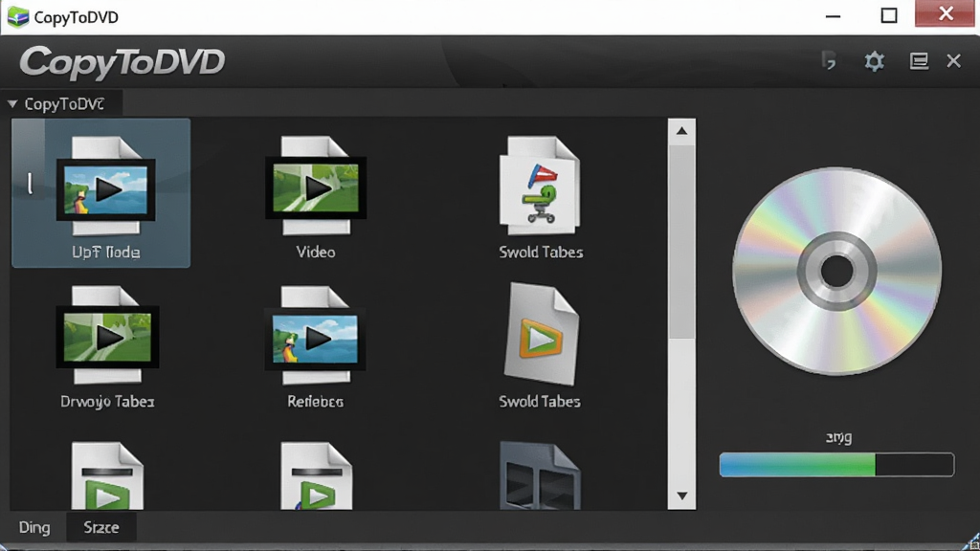Click the CopyToDVD logo in header

(x=122, y=62)
